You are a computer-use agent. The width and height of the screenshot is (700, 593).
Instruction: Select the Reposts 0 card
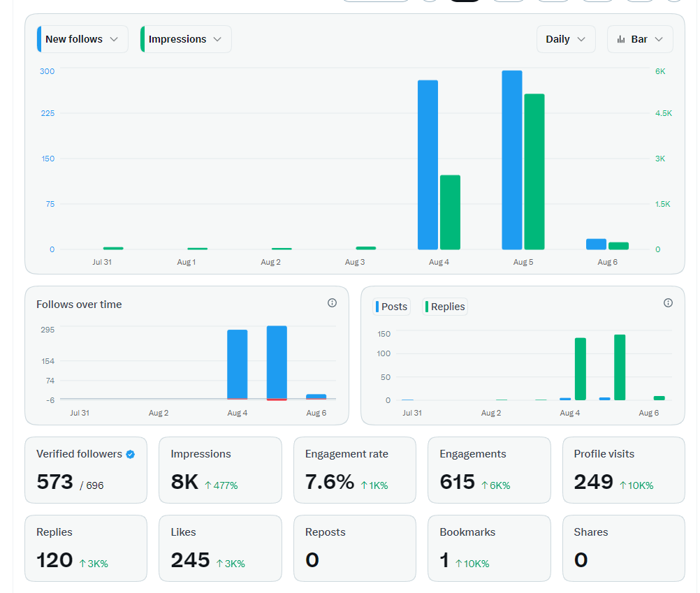(354, 548)
